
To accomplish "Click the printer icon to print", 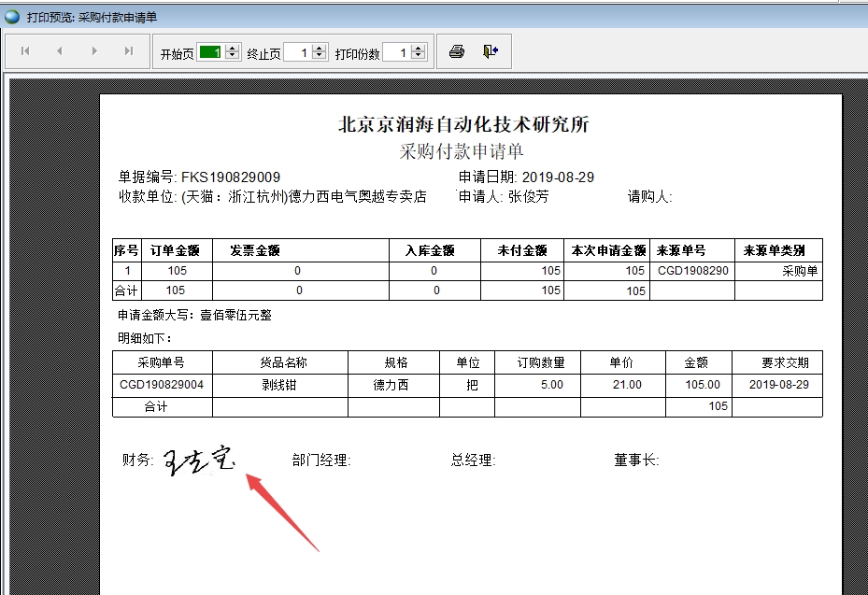I will pos(456,51).
